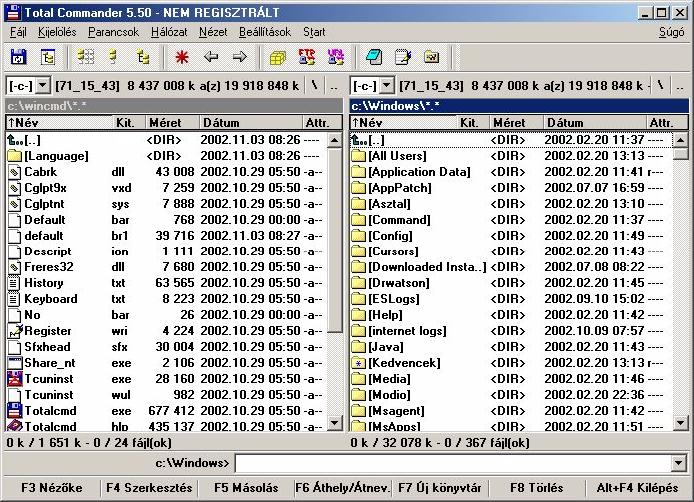Open the Beállítások menu
694x502 pixels.
click(x=265, y=32)
